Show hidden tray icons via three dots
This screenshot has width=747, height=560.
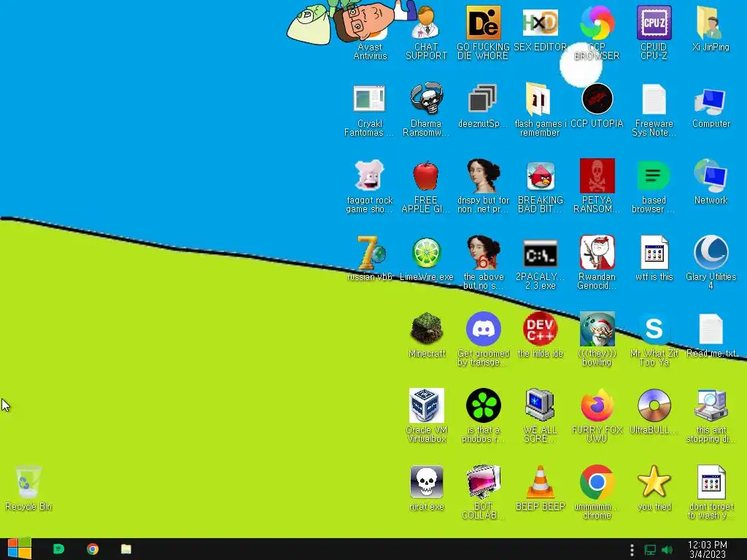632,550
